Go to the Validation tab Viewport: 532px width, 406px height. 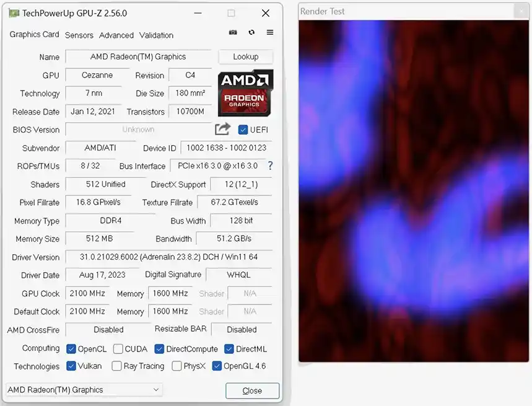[x=156, y=35]
